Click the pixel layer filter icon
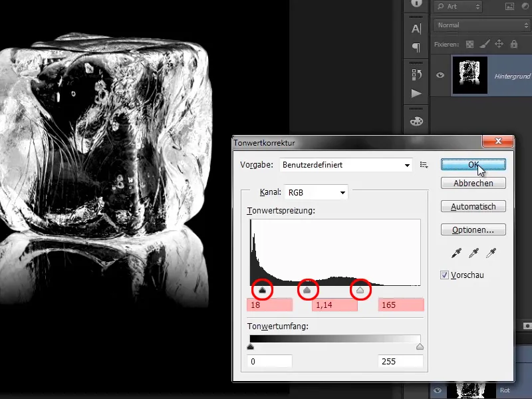 (509, 7)
